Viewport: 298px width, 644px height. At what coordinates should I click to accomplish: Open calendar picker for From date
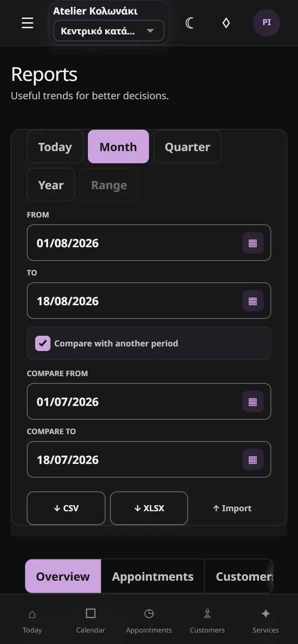(253, 243)
